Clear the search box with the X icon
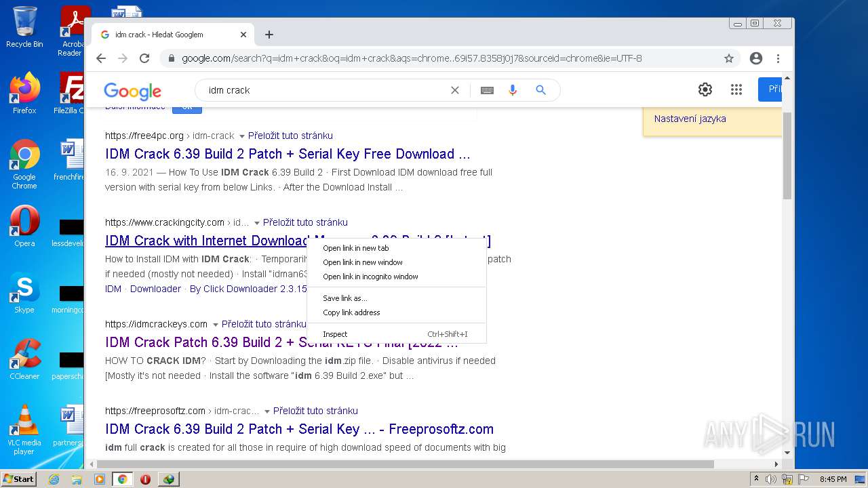This screenshot has height=488, width=868. click(x=455, y=90)
